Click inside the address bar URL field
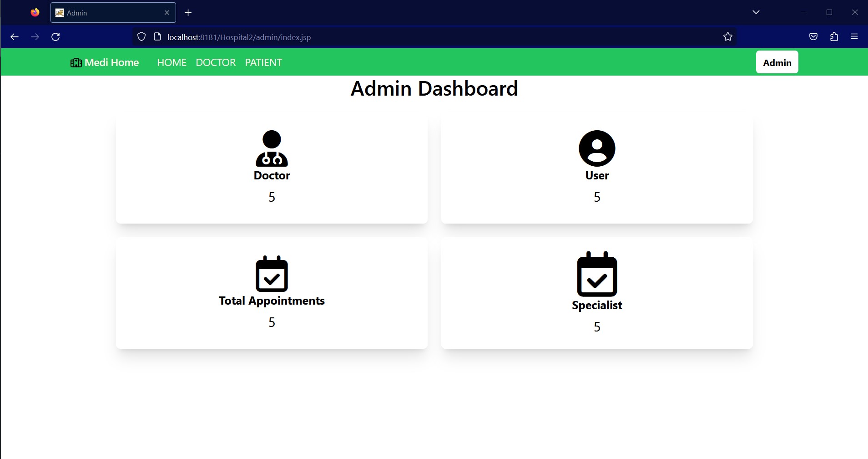Viewport: 868px width, 459px height. (x=318, y=37)
